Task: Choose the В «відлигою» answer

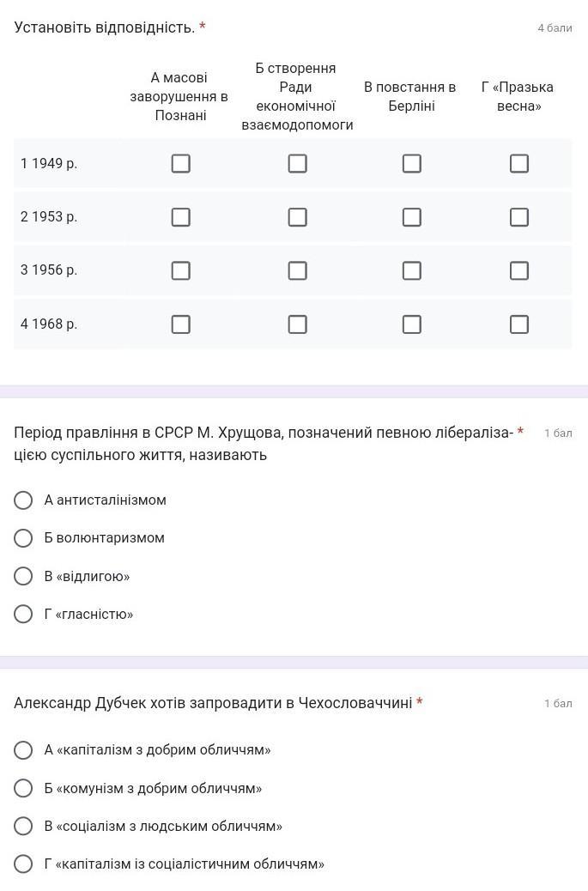Action: pos(24,576)
